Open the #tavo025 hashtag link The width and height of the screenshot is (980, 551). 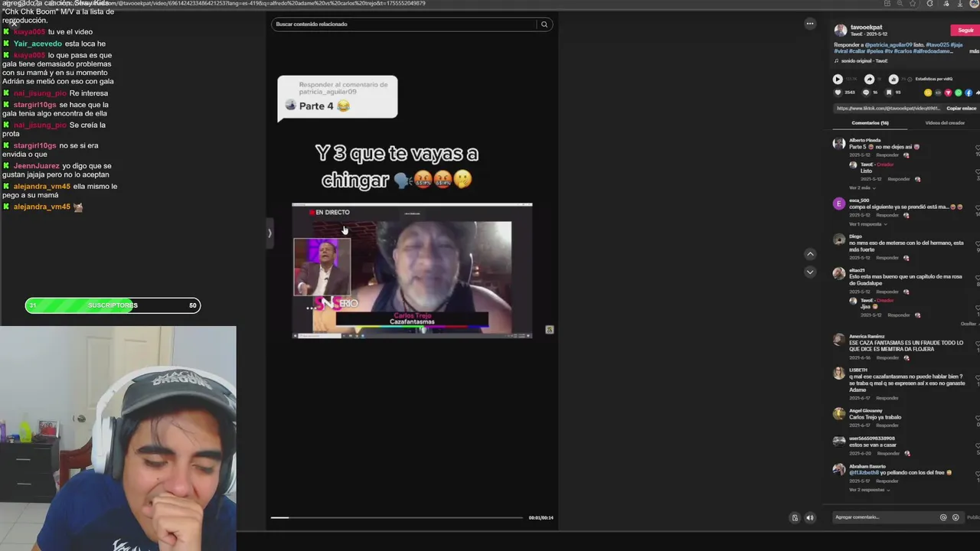(x=937, y=45)
